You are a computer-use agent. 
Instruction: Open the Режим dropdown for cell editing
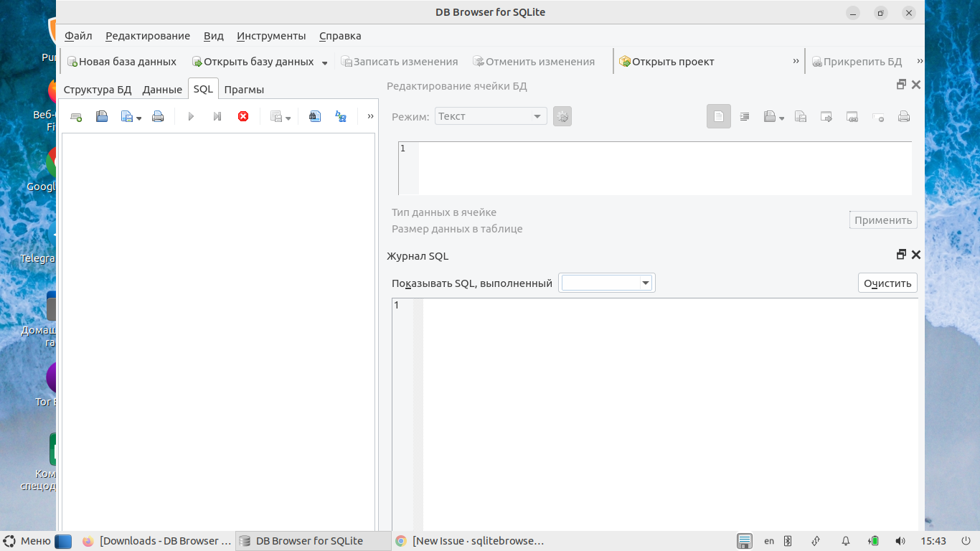click(491, 116)
